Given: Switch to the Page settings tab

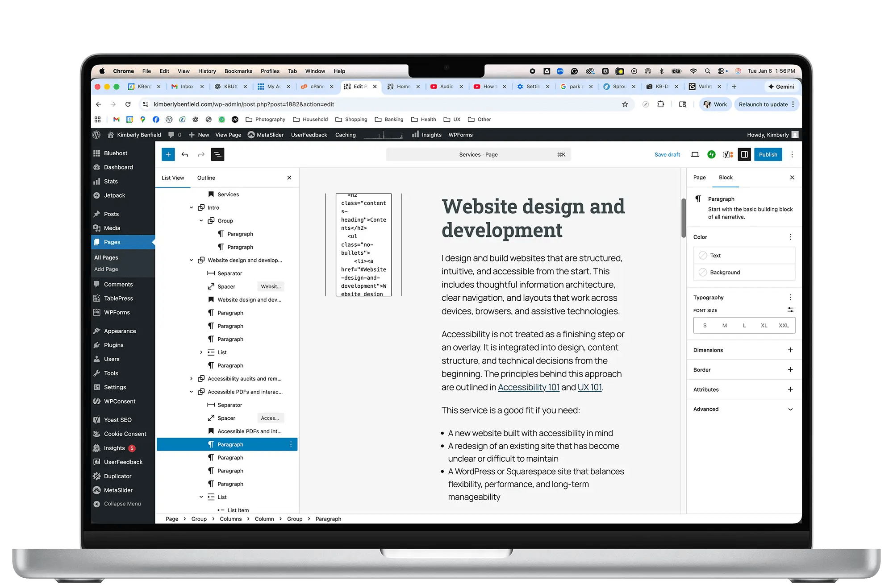Looking at the screenshot, I should coord(699,177).
